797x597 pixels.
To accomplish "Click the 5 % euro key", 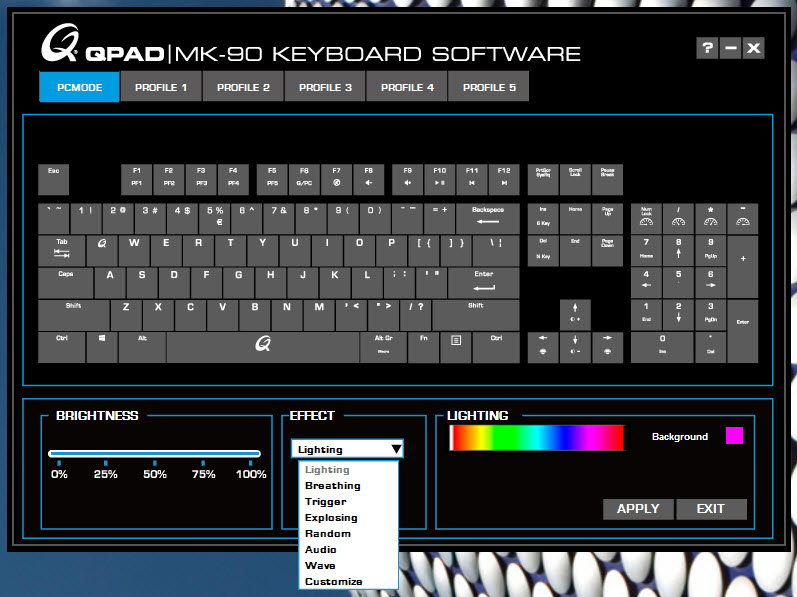I will [x=214, y=218].
